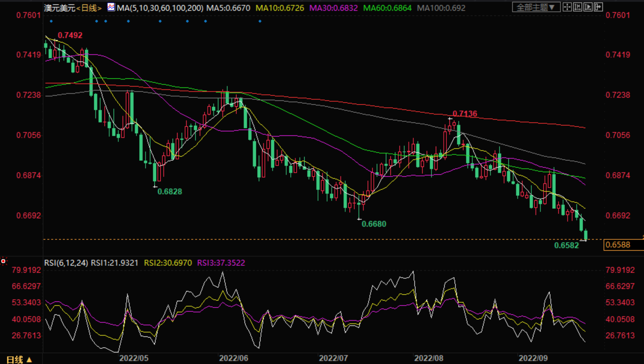Click the 53.3403 value on the left RSI axis
This screenshot has height=364, width=644.
[x=26, y=303]
